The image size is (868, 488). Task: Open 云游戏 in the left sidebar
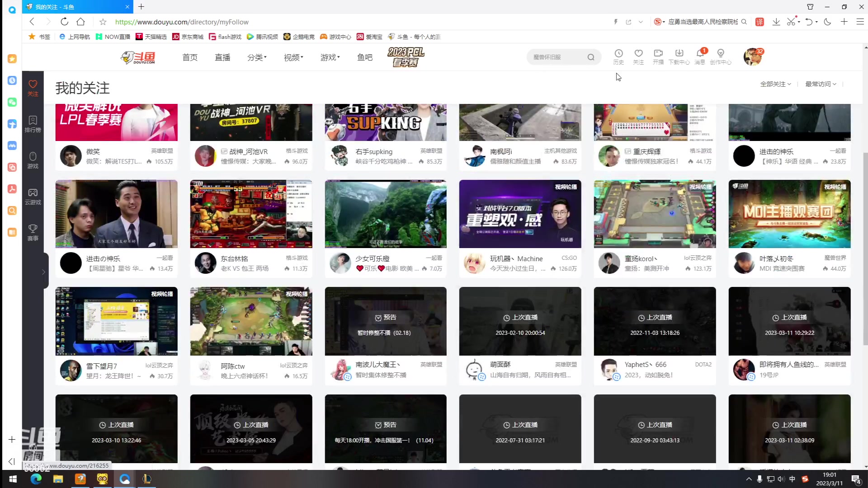(33, 196)
